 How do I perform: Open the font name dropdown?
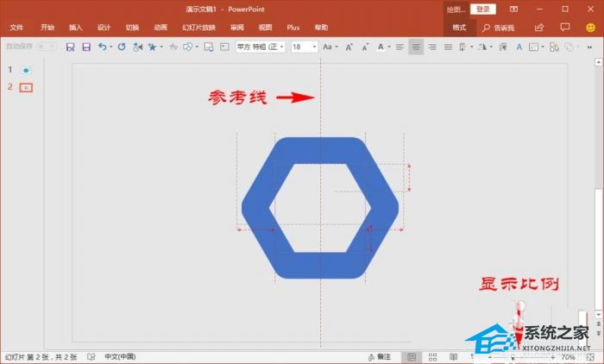pyautogui.click(x=282, y=47)
